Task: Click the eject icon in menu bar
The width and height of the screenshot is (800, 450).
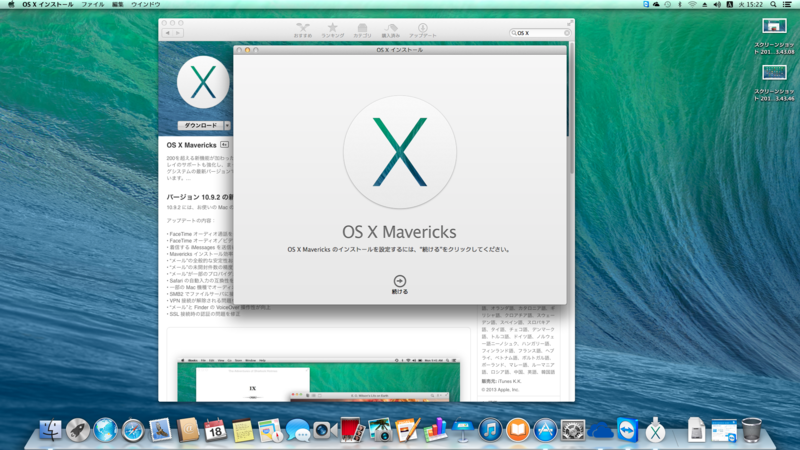Action: click(x=705, y=4)
